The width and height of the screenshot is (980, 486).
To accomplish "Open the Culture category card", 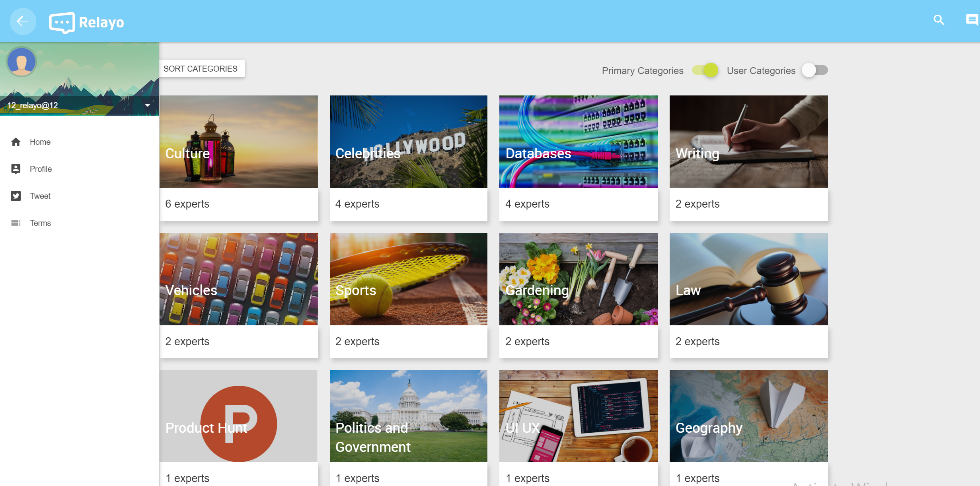I will tap(239, 158).
